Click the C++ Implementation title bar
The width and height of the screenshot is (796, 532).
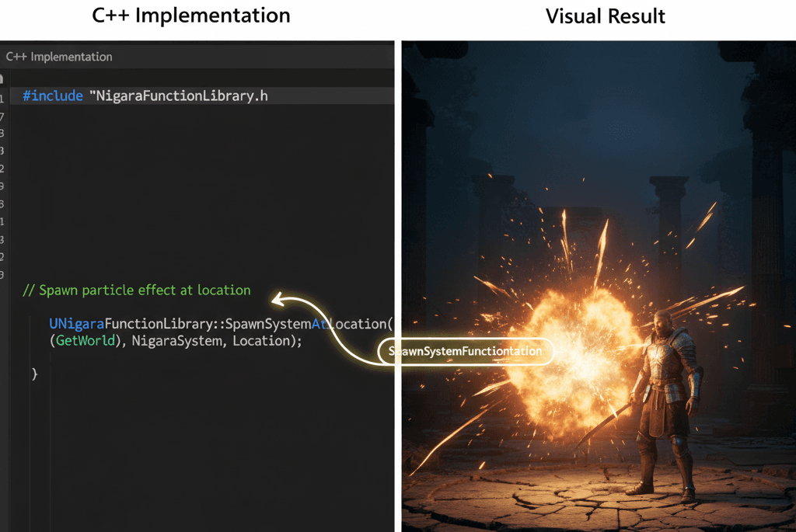(x=198, y=56)
